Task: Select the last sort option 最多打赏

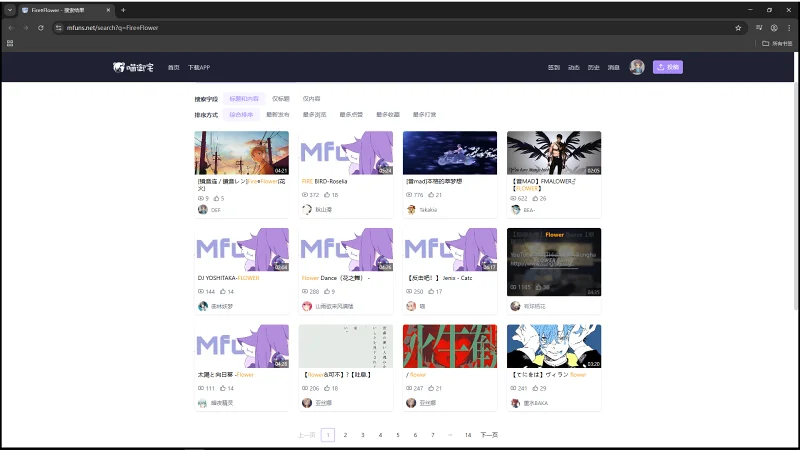Action: tap(424, 114)
